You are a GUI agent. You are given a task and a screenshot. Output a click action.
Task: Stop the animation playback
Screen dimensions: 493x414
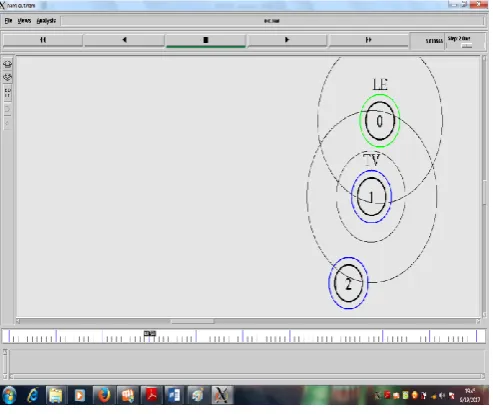206,40
